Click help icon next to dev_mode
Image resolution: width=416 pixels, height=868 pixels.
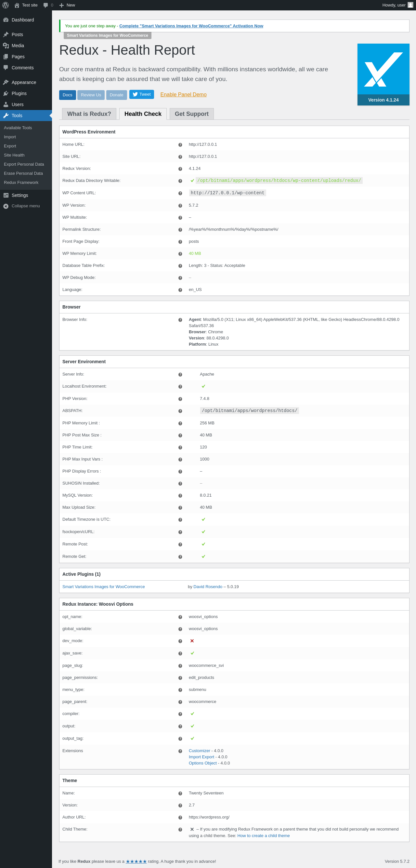tap(180, 641)
